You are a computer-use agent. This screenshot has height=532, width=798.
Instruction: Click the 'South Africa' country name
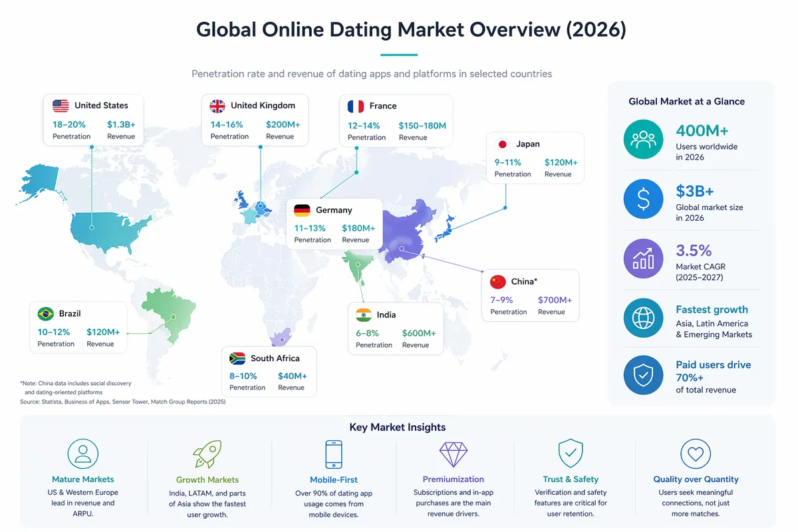pyautogui.click(x=275, y=358)
